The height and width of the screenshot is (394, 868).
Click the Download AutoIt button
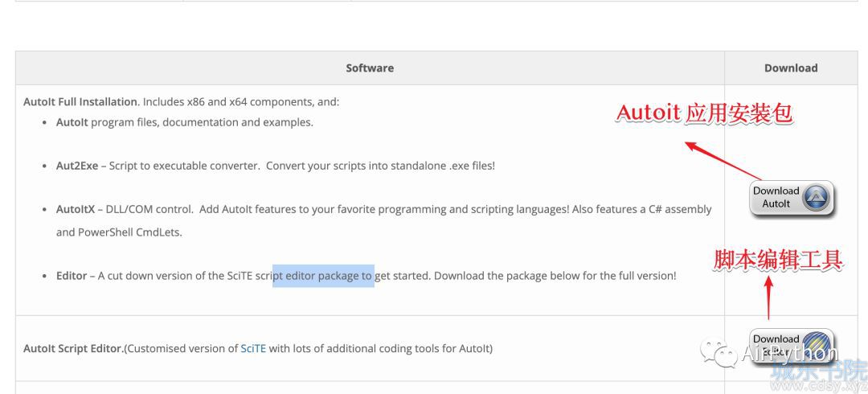coord(791,198)
